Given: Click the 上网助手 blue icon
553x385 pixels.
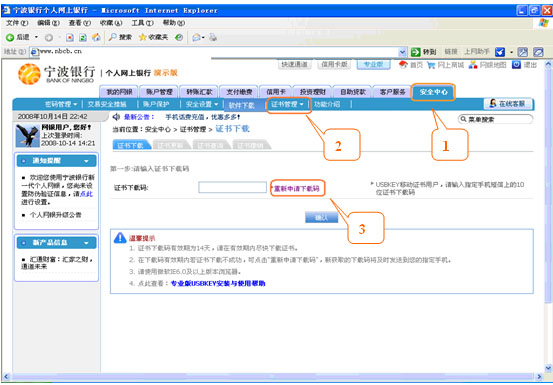Looking at the screenshot, I should pyautogui.click(x=500, y=52).
